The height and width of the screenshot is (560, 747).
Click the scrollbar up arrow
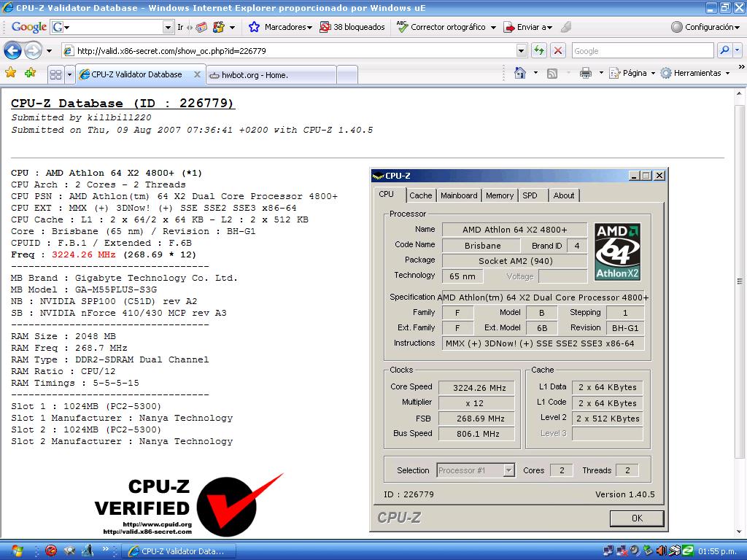click(740, 94)
